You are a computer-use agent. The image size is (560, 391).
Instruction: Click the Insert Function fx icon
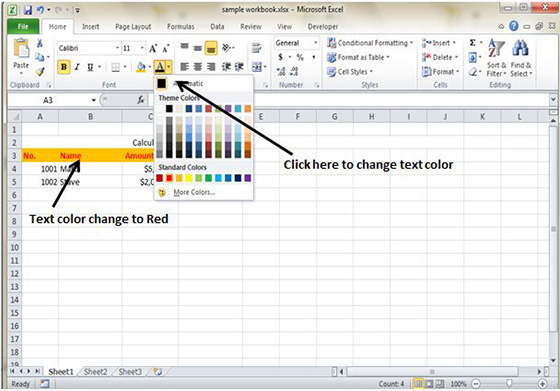141,100
